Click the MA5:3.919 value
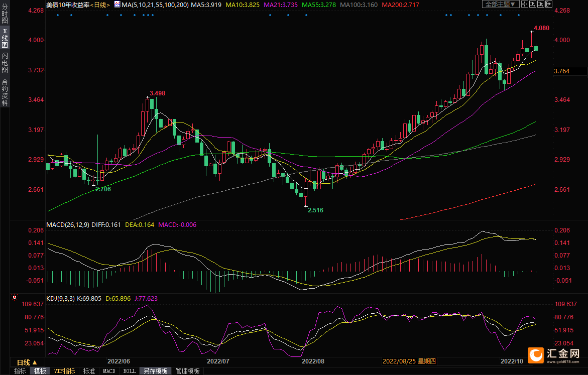The image size is (588, 375). coord(206,5)
